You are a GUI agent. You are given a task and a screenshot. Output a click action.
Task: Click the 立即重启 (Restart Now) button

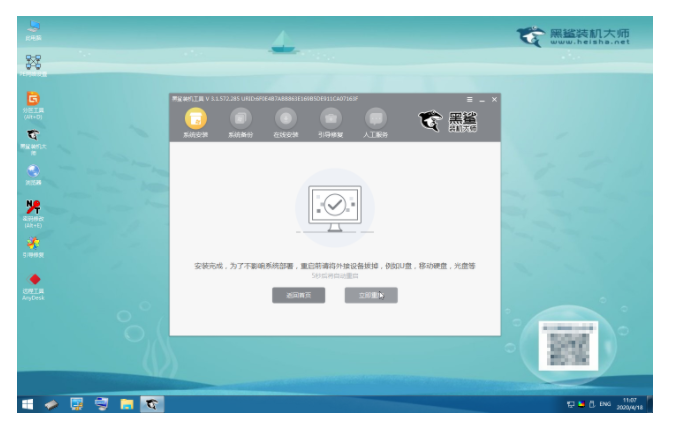(x=371, y=295)
